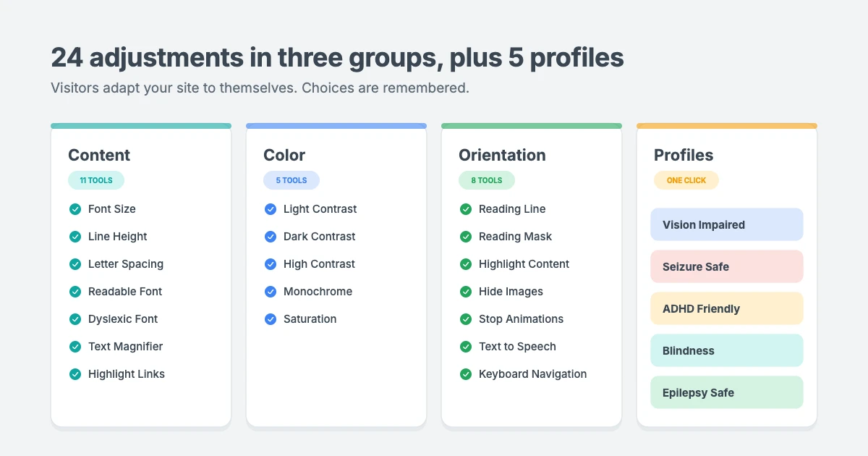Click the Reading Line label
868x456 pixels.
point(512,209)
